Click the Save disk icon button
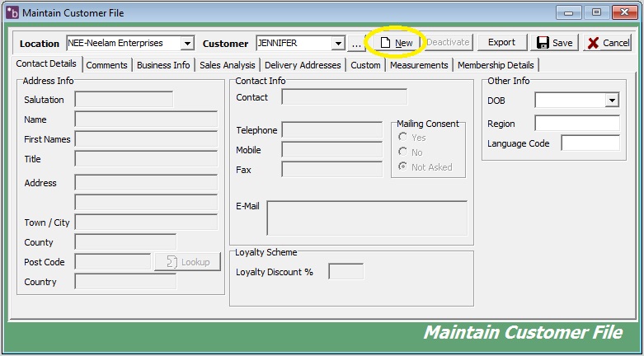 [554, 43]
